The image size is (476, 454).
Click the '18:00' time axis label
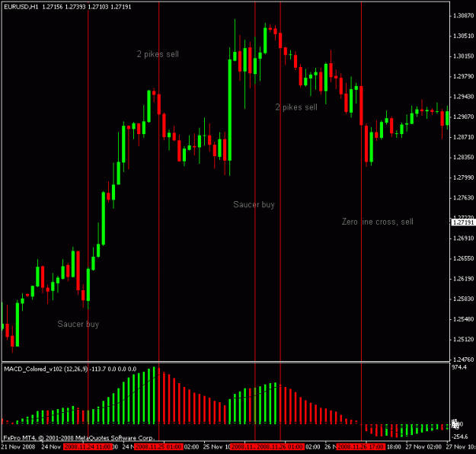point(394,447)
